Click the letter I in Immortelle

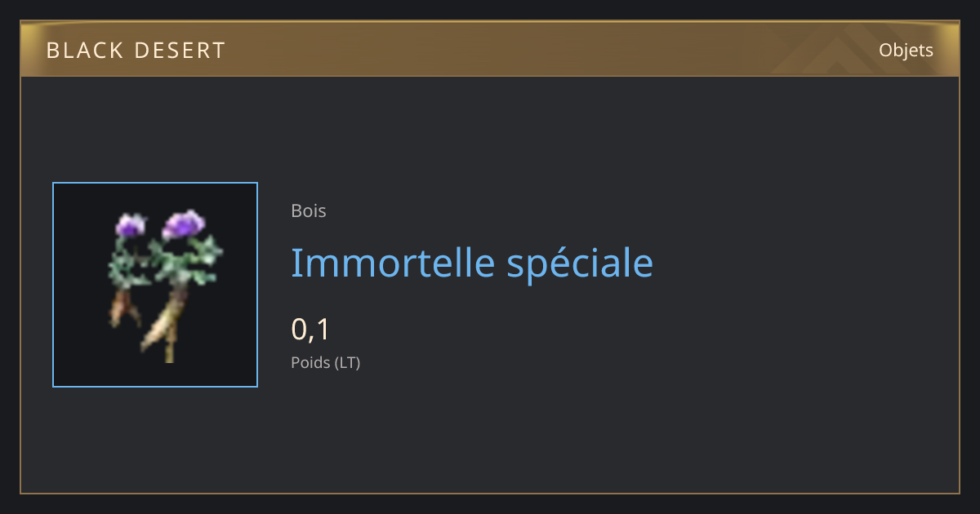pyautogui.click(x=296, y=262)
